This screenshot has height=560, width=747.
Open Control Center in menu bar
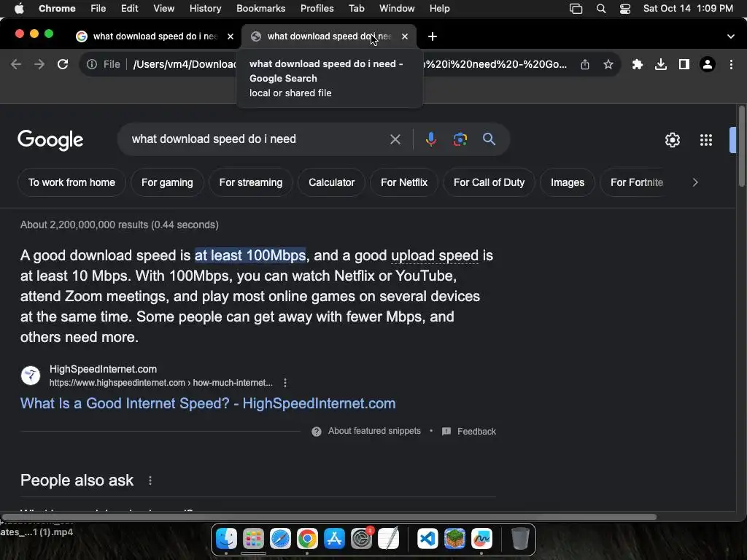pyautogui.click(x=625, y=9)
